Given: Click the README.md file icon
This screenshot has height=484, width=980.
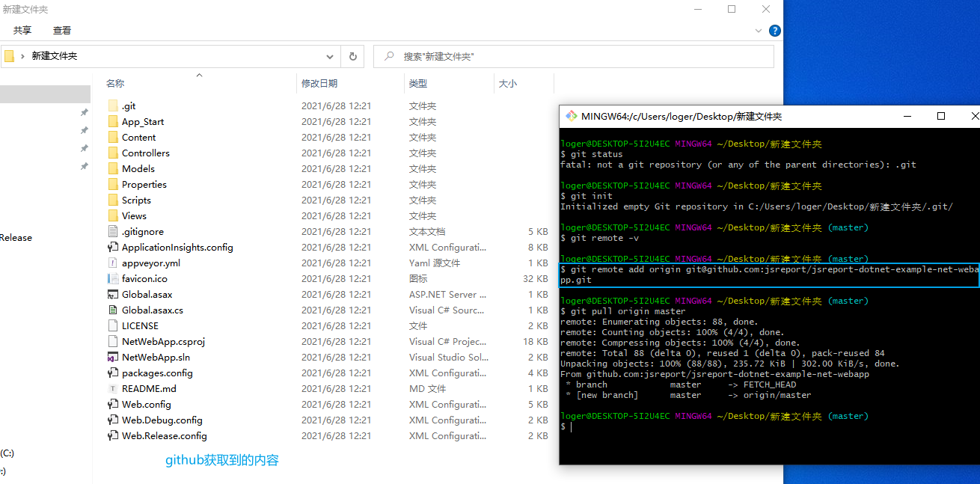Looking at the screenshot, I should click(x=113, y=389).
